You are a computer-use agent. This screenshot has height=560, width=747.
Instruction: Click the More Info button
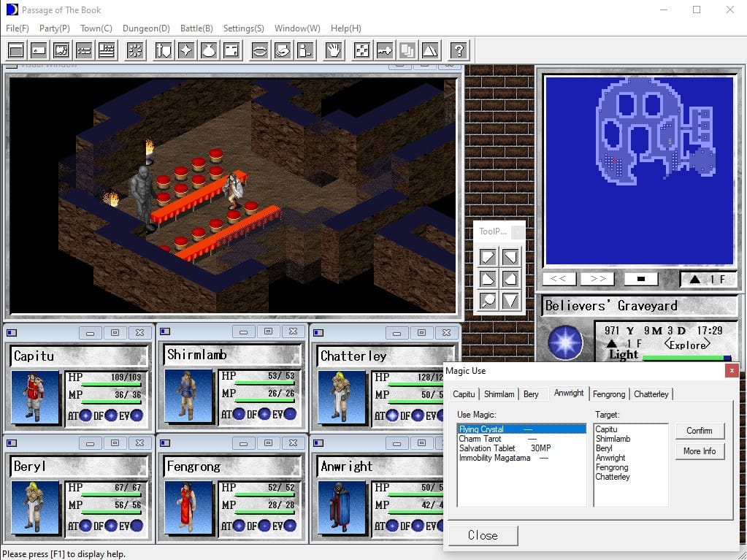pyautogui.click(x=699, y=451)
